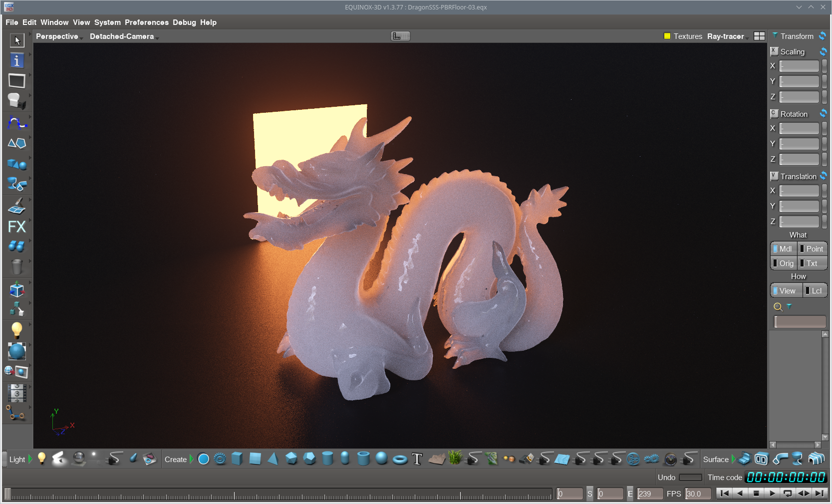Add a text object with T icon
832x504 pixels.
(x=417, y=459)
